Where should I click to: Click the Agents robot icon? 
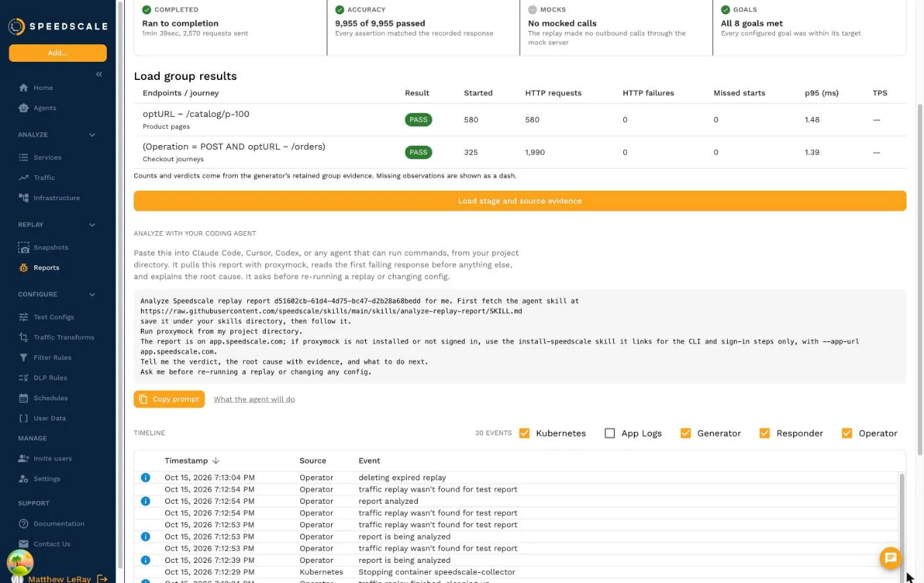point(24,108)
